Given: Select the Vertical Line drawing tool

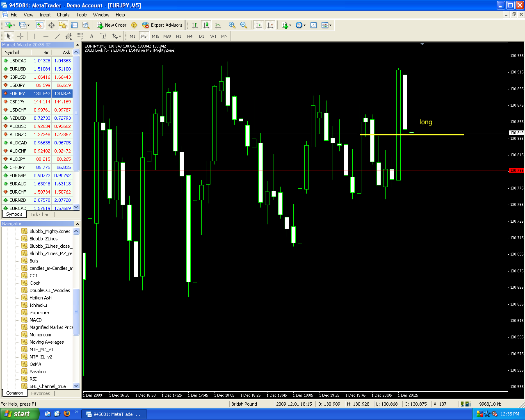Looking at the screenshot, I should 34,36.
